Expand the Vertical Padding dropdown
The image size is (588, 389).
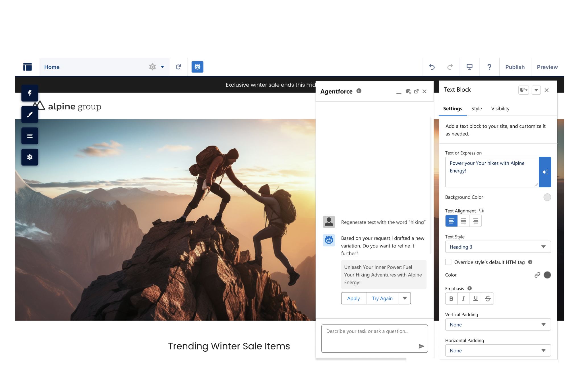pos(498,324)
